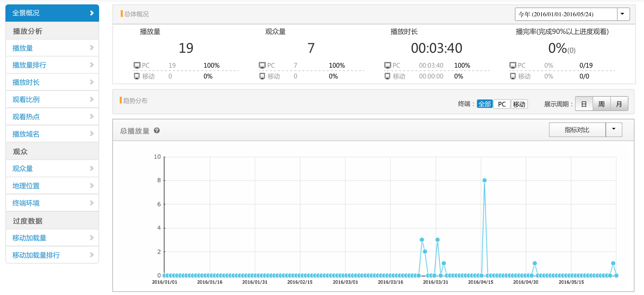Click the arrow icon next to 终端环境

92,203
